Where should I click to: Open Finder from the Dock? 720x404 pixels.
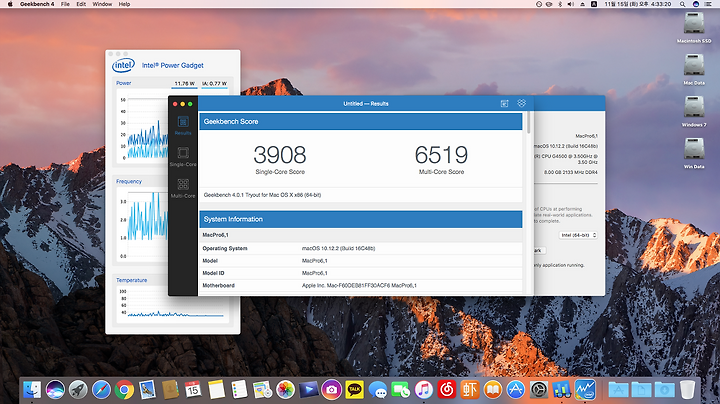[x=32, y=390]
